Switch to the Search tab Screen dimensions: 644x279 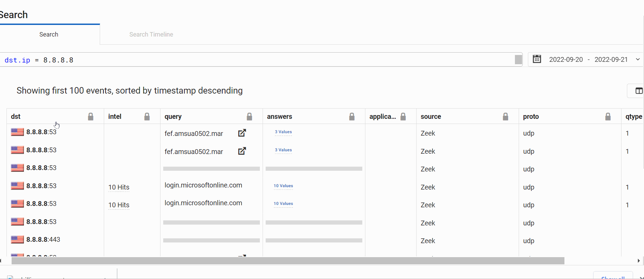tap(49, 34)
